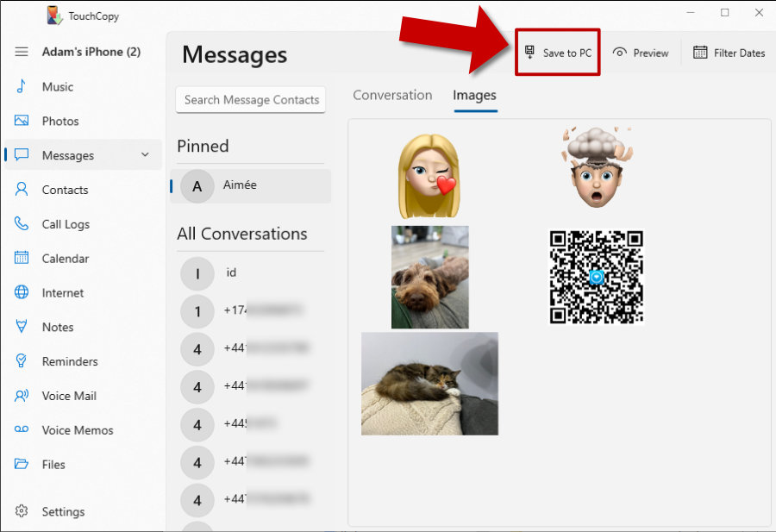The image size is (776, 532).
Task: Open the Files section label
Action: click(x=53, y=465)
